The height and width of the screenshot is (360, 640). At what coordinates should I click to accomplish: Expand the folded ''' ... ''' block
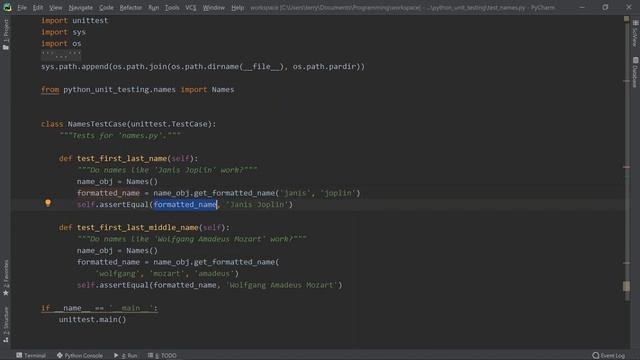pos(61,55)
